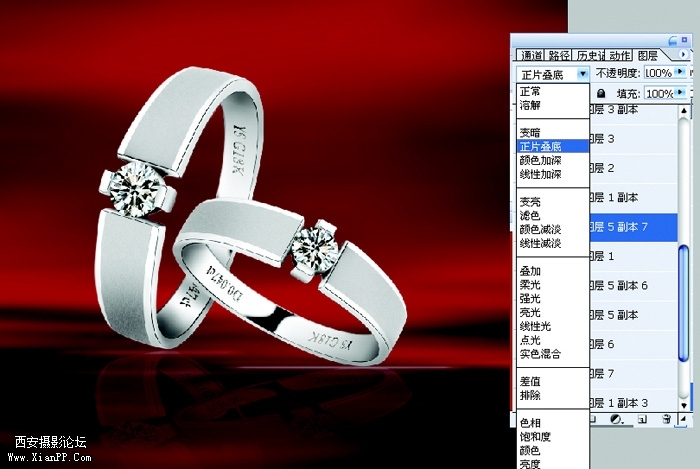Choose 排除 blend mode

553,395
